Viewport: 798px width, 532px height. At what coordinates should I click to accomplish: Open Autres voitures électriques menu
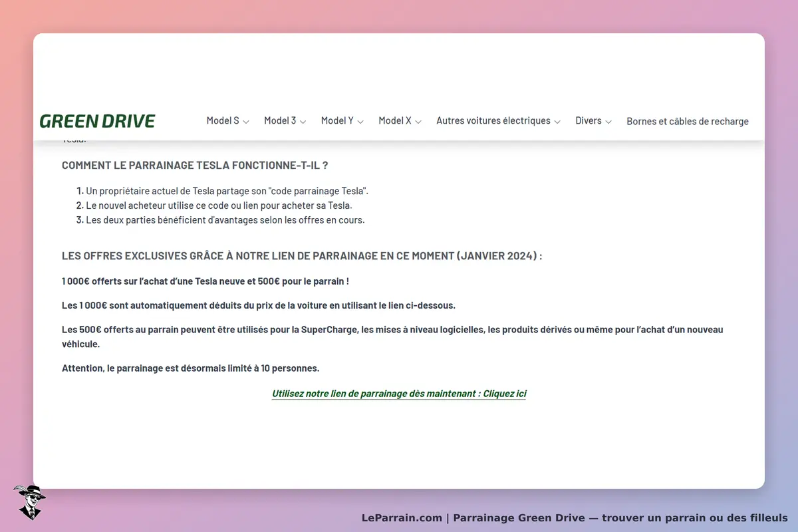click(x=493, y=120)
